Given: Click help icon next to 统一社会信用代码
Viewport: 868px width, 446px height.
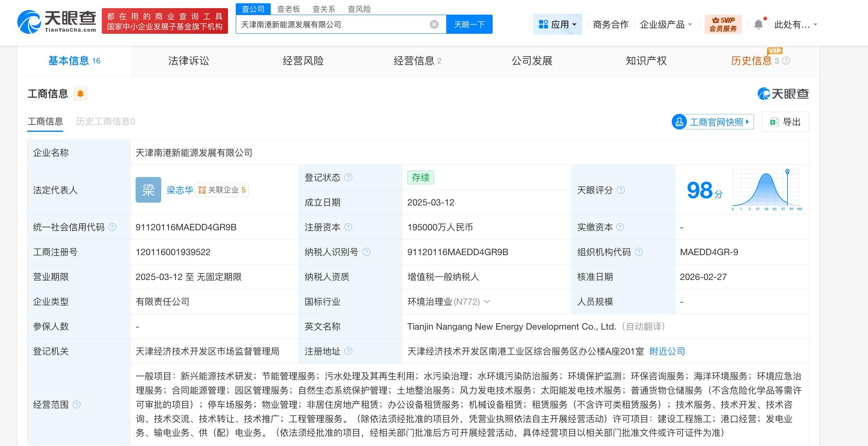Looking at the screenshot, I should [x=113, y=227].
